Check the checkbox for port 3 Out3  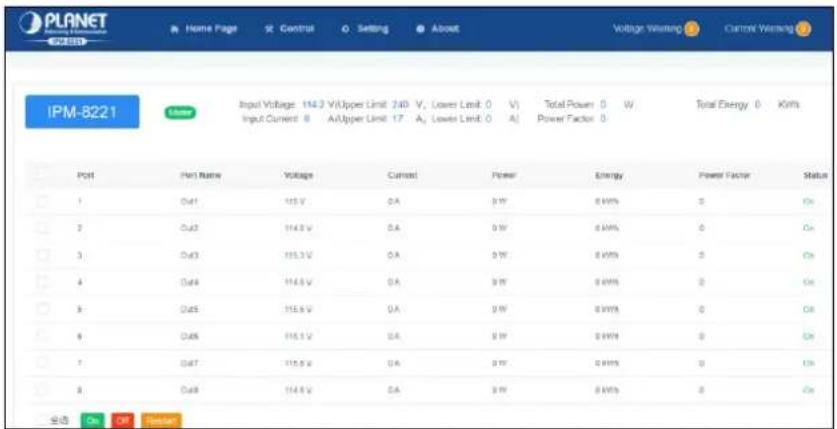43,255
